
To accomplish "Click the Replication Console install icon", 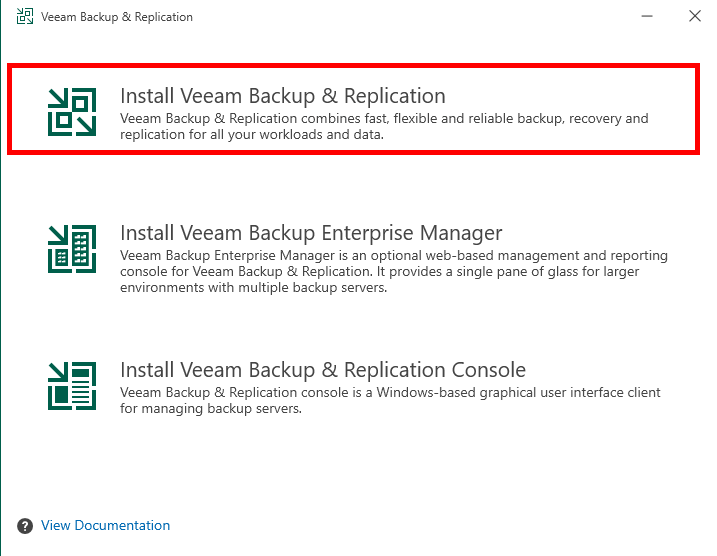I will pos(72,386).
